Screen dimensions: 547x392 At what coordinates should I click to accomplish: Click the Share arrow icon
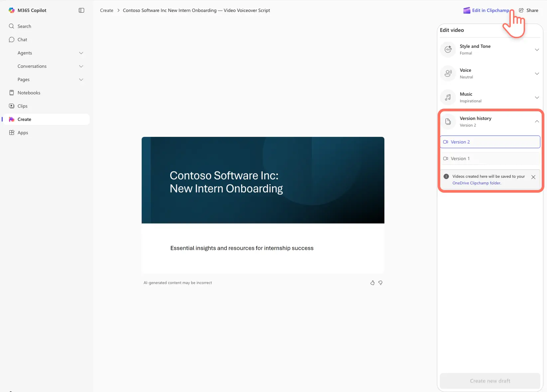521,10
